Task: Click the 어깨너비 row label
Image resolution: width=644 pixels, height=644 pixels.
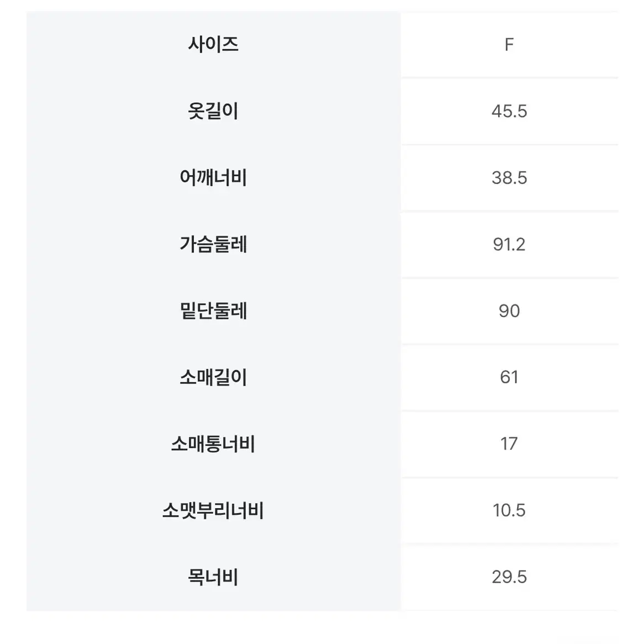Action: (x=213, y=177)
